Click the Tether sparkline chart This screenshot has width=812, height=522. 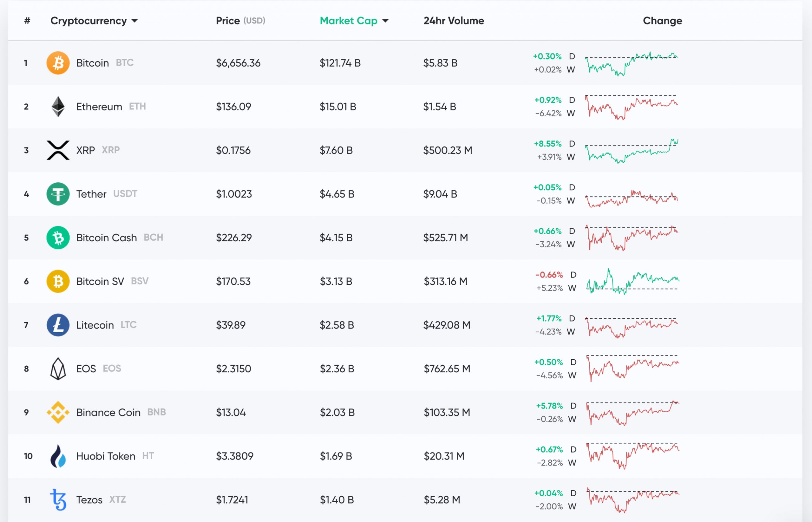(631, 199)
